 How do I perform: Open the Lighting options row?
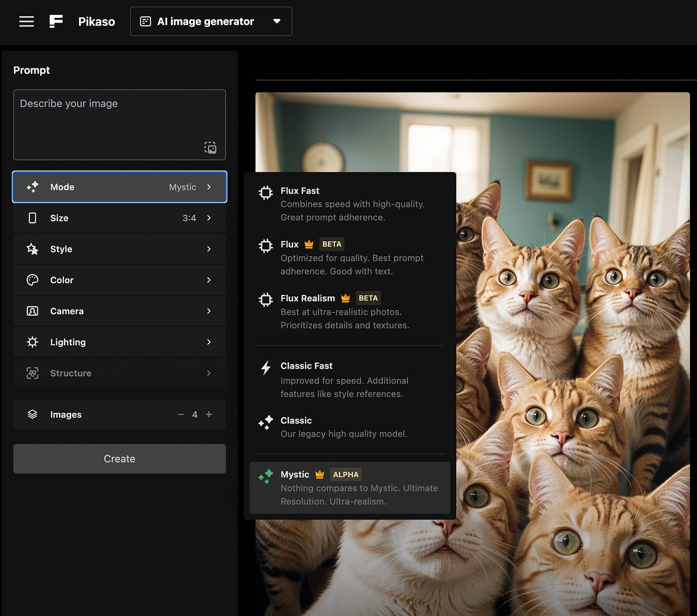pos(120,342)
